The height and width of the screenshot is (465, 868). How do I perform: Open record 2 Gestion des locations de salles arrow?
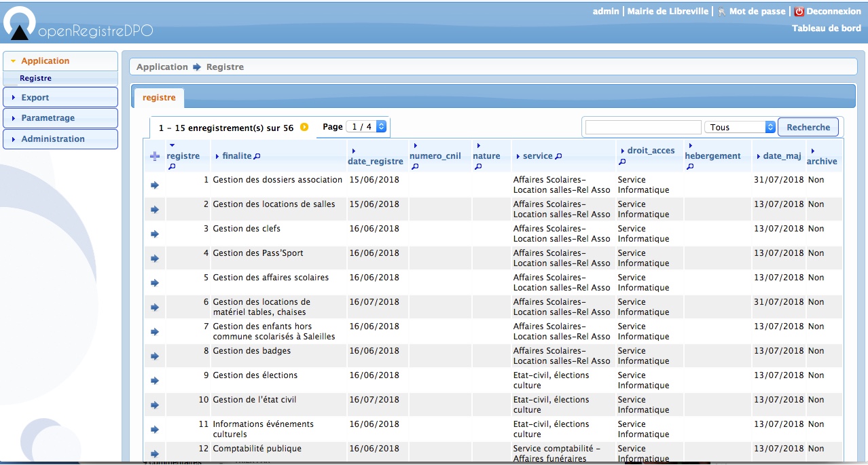[x=155, y=210]
